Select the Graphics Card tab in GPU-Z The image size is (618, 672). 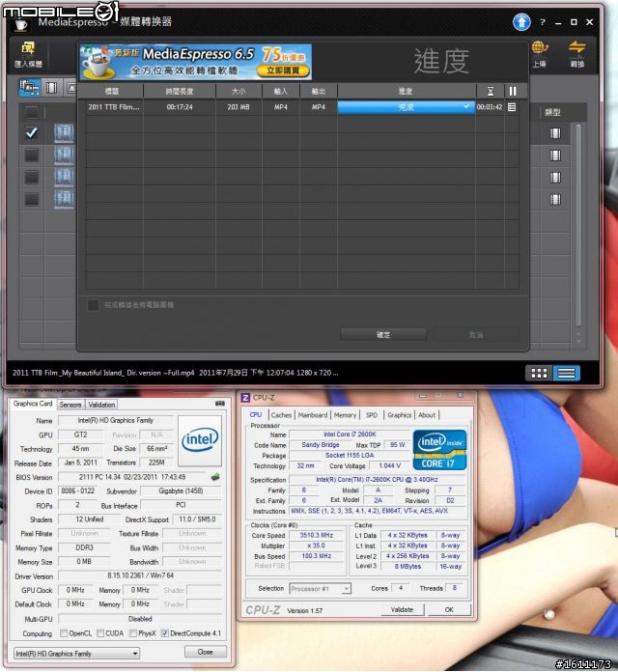(33, 404)
